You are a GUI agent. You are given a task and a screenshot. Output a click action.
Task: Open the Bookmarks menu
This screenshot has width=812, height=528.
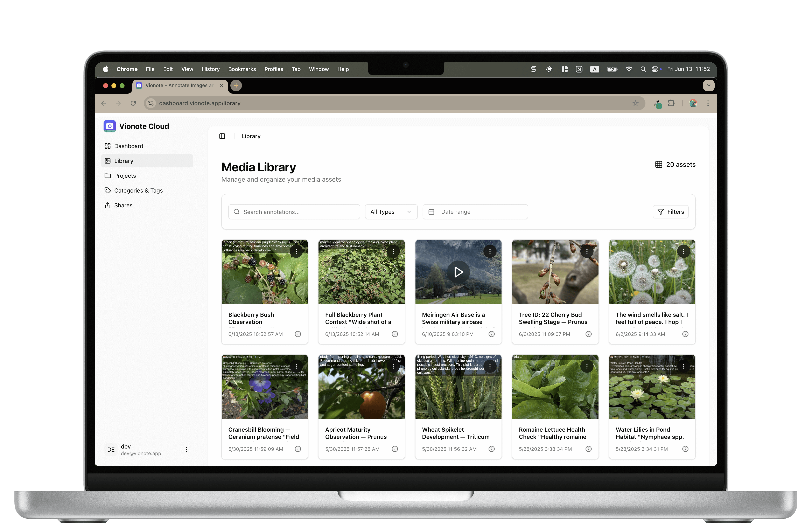click(242, 69)
